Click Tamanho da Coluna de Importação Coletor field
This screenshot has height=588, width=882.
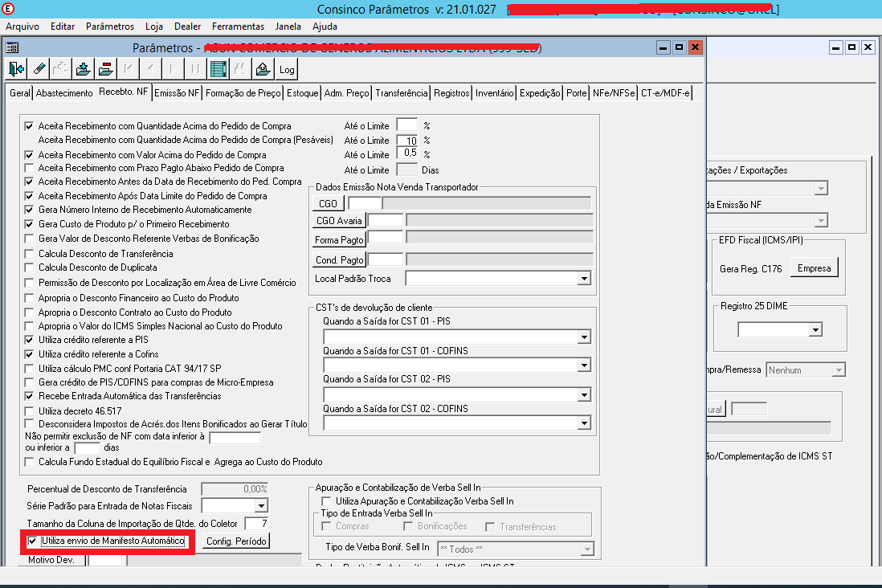click(256, 524)
